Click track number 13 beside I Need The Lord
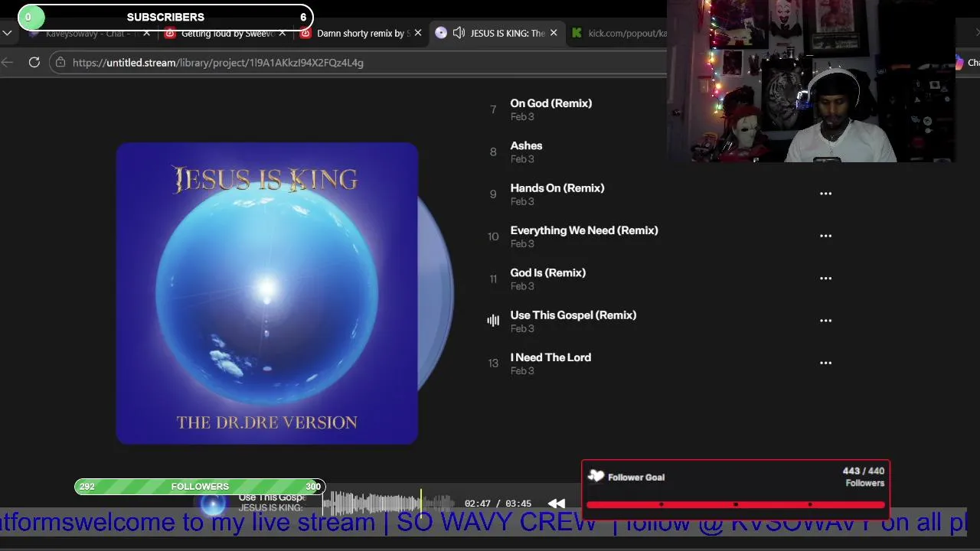Viewport: 980px width, 551px height. point(493,364)
